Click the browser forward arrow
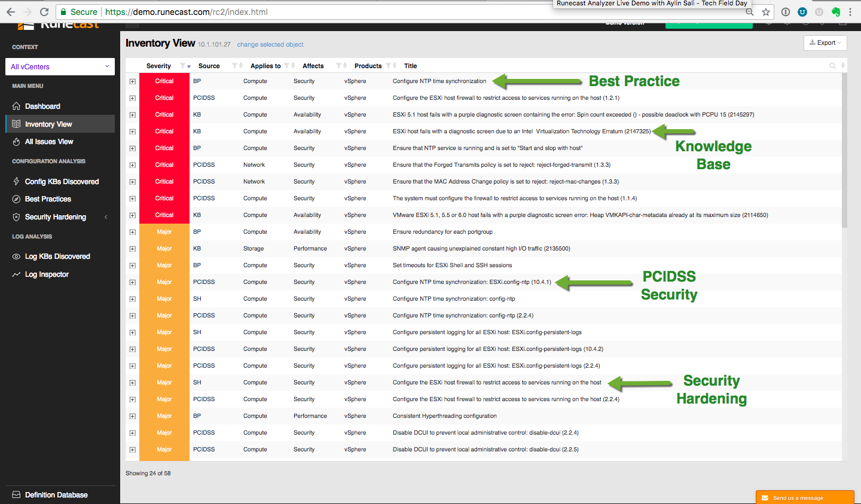 click(28, 12)
